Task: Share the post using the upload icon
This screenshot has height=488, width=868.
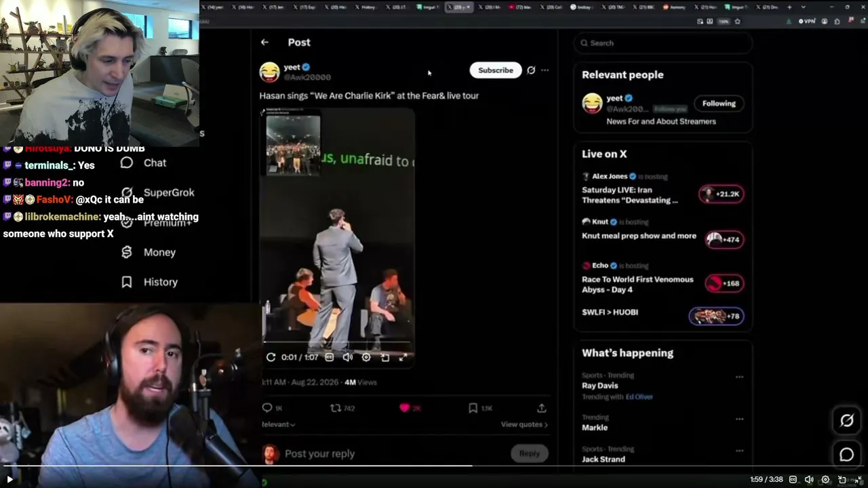Action: click(x=542, y=408)
